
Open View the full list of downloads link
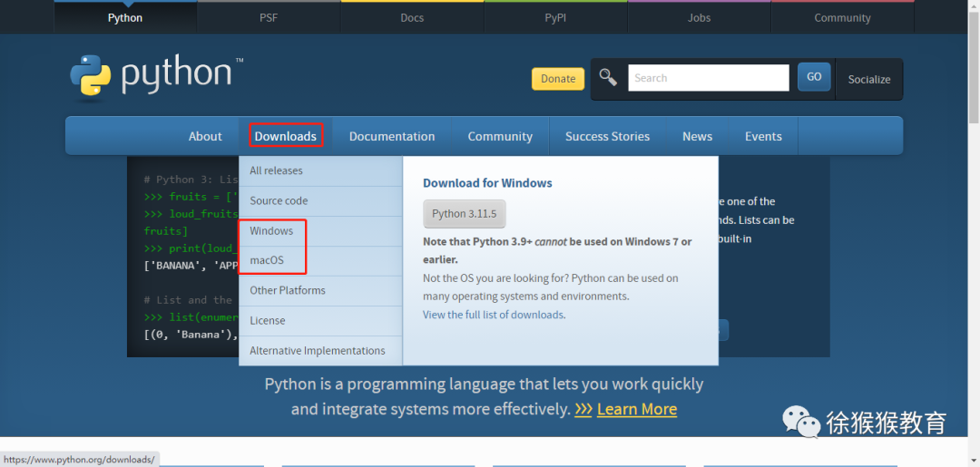pos(494,315)
